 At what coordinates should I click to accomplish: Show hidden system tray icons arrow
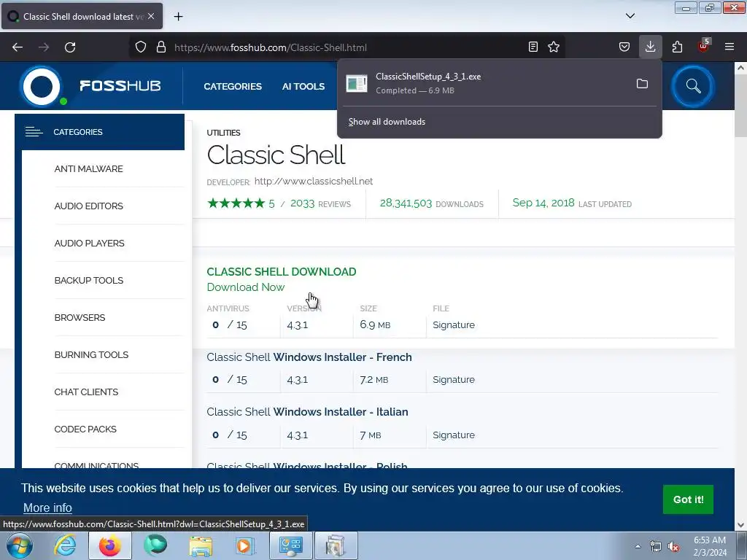click(638, 546)
